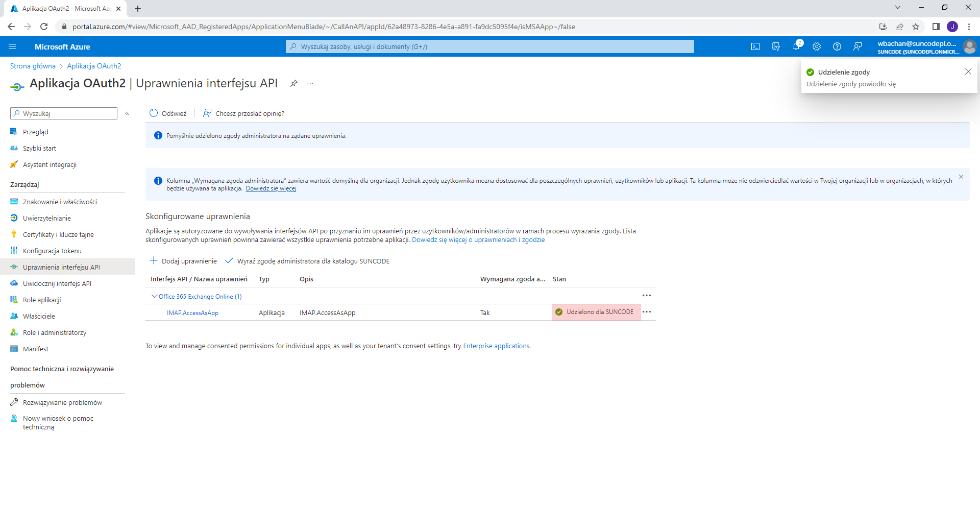Refresh the permissions list with Odśwież
This screenshot has height=531, width=980.
(168, 113)
